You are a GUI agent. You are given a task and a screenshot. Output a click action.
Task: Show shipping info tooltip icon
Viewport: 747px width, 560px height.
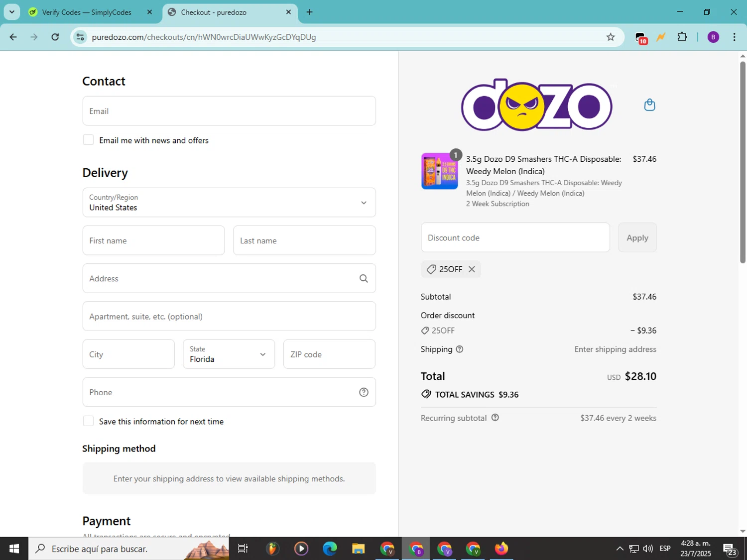pyautogui.click(x=460, y=349)
